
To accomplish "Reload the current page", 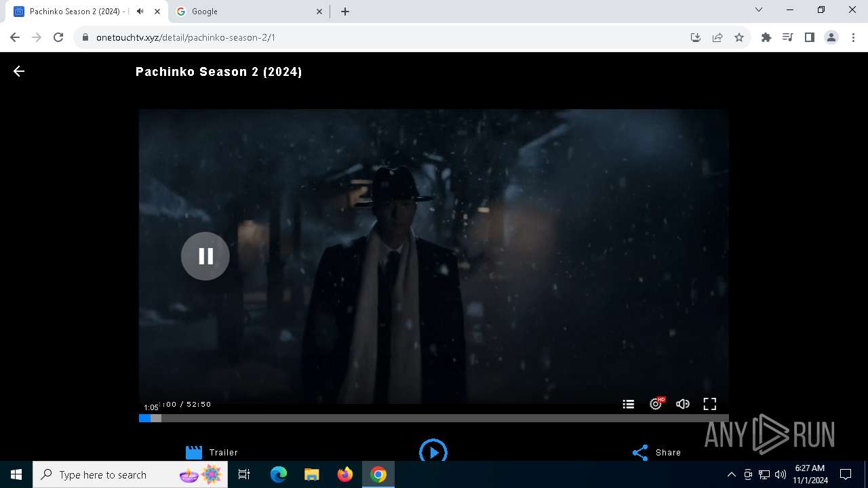I will coord(58,37).
